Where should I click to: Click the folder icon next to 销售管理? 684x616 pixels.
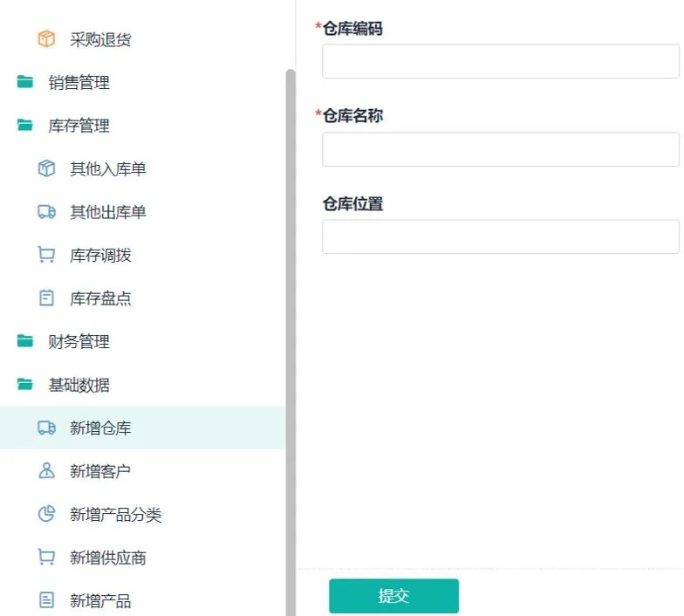click(24, 82)
